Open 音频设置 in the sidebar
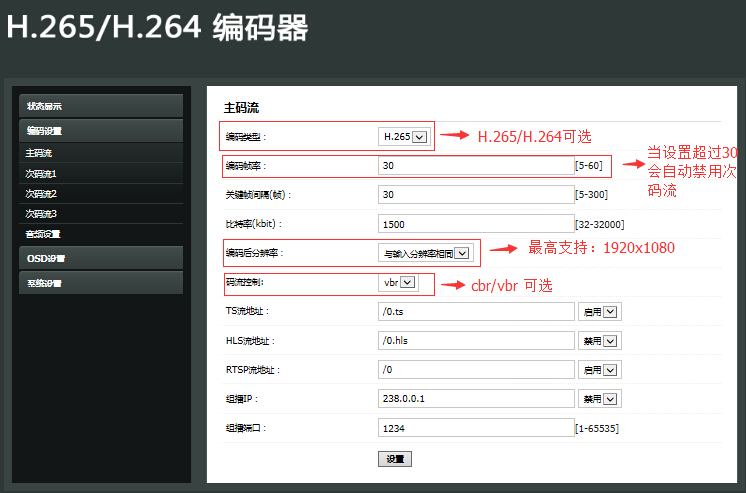746x493 pixels. 101,234
